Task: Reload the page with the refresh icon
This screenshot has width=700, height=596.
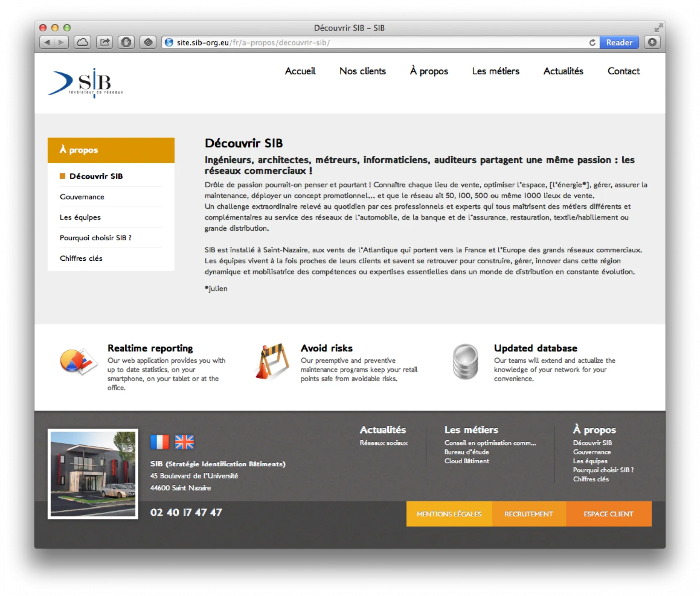Action: coord(592,42)
